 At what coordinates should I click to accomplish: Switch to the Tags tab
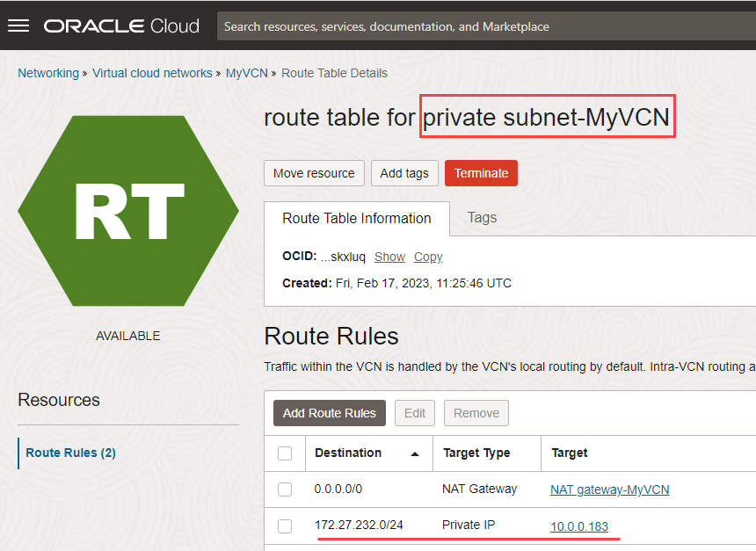point(482,218)
